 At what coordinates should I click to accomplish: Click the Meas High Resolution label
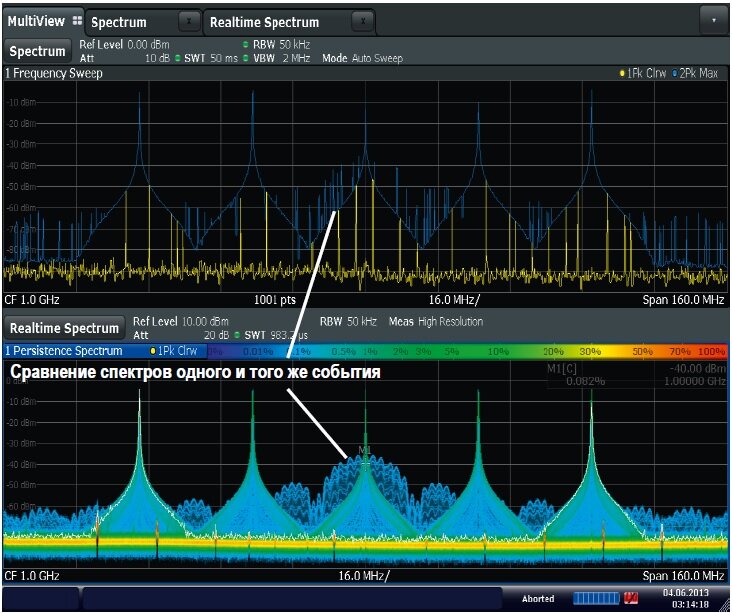click(x=436, y=322)
